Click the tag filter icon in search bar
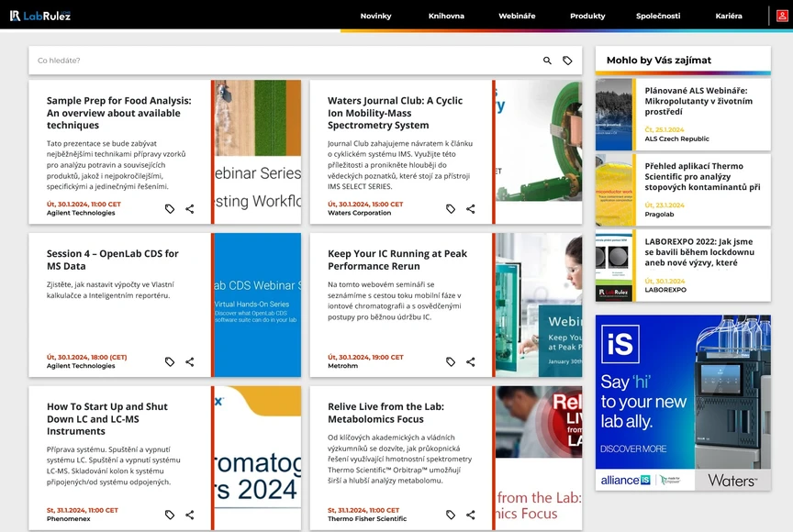 click(x=567, y=61)
